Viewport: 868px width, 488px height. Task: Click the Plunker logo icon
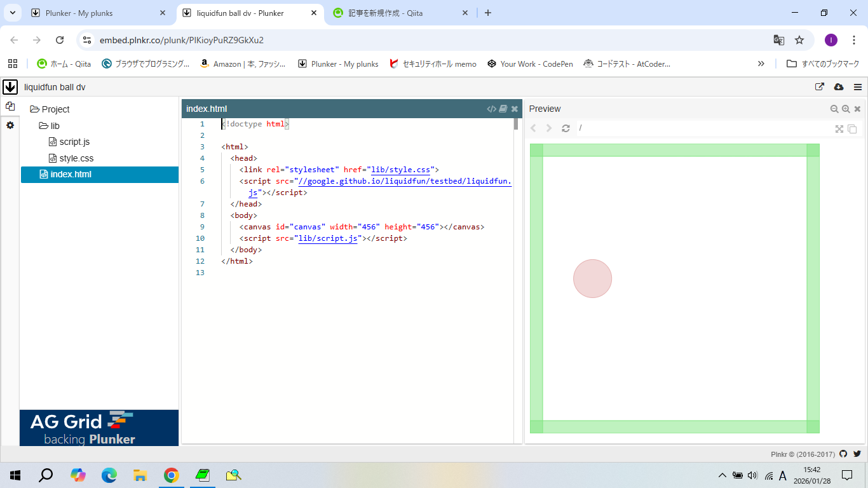(10, 87)
